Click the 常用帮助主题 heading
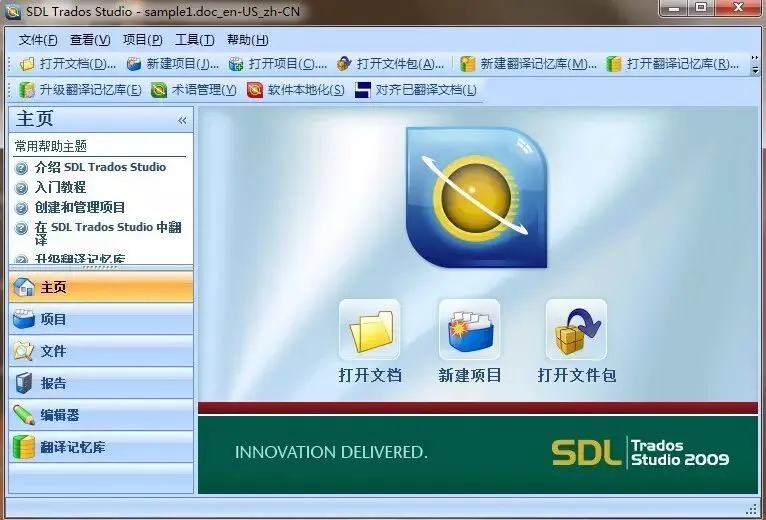 click(51, 146)
